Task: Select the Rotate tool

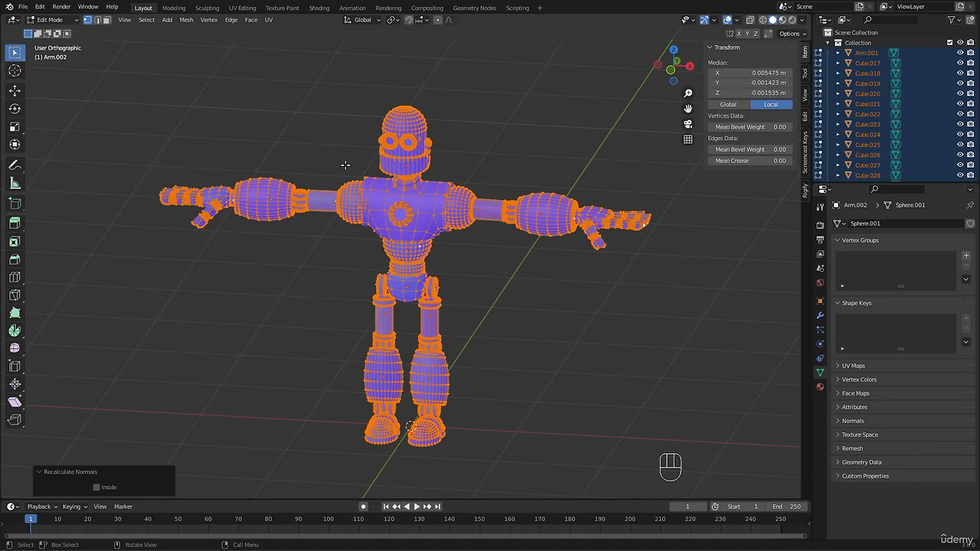Action: pos(15,109)
